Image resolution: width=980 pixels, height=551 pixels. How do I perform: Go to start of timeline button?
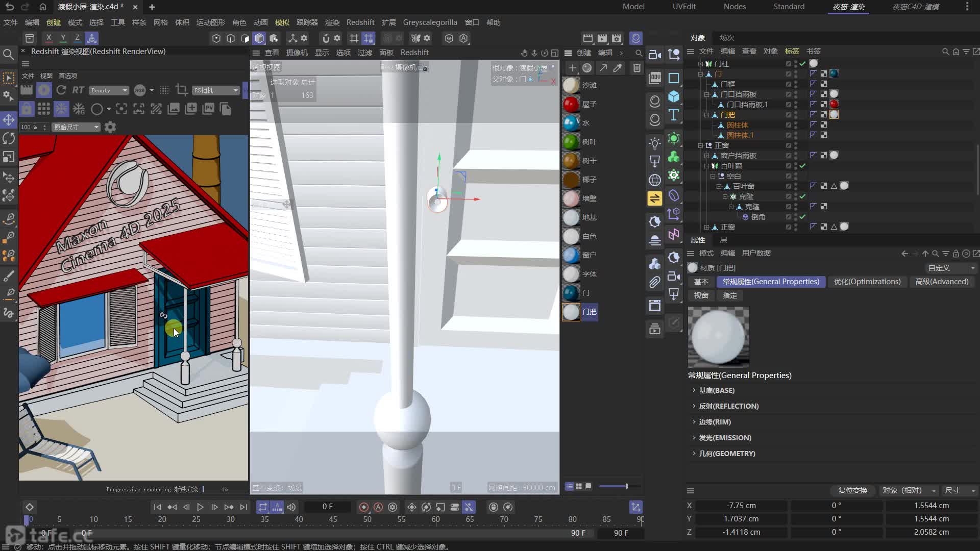click(157, 507)
